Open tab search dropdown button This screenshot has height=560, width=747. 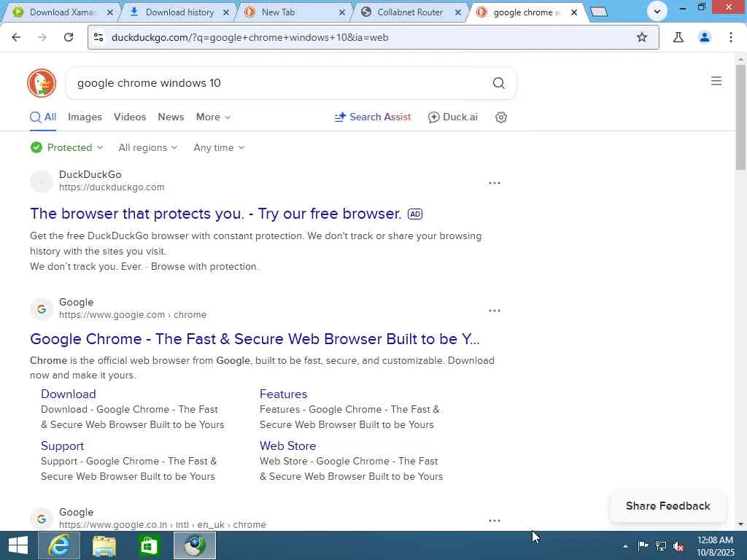(657, 12)
